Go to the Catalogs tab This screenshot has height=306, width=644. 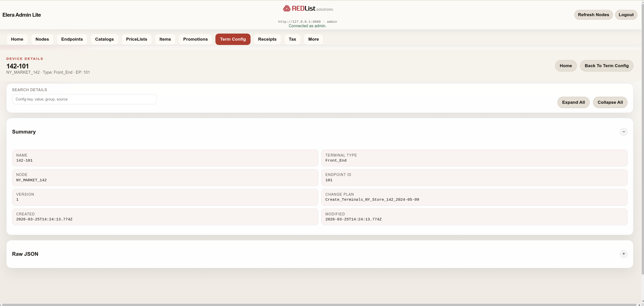(104, 39)
